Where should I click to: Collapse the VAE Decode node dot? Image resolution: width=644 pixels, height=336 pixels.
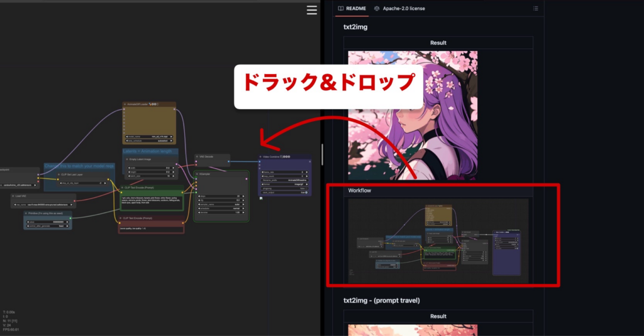pos(197,156)
